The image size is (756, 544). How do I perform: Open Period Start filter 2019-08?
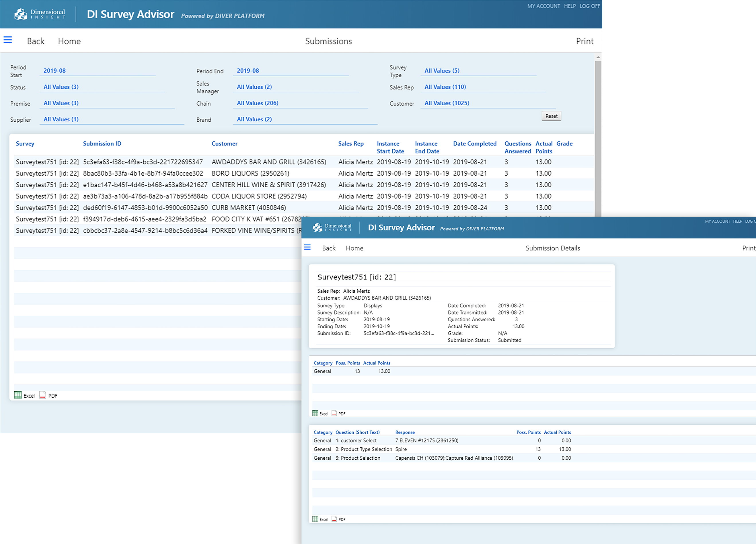(x=97, y=71)
